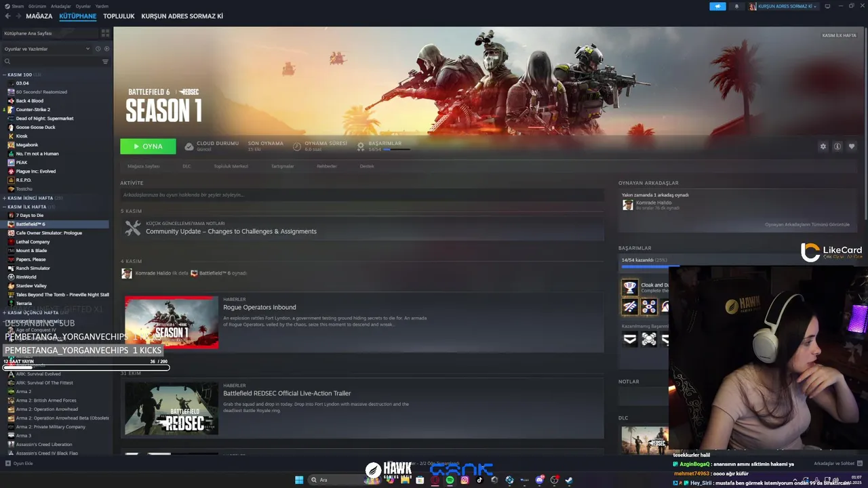Open game settings gear icon
The height and width of the screenshot is (488, 868).
pos(823,146)
